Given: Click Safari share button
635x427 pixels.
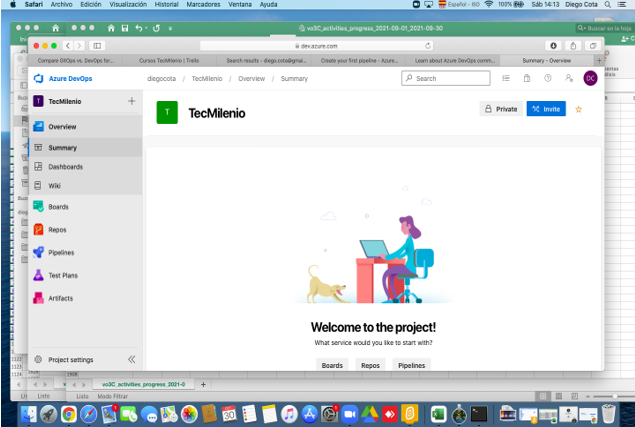Looking at the screenshot, I should [x=573, y=46].
